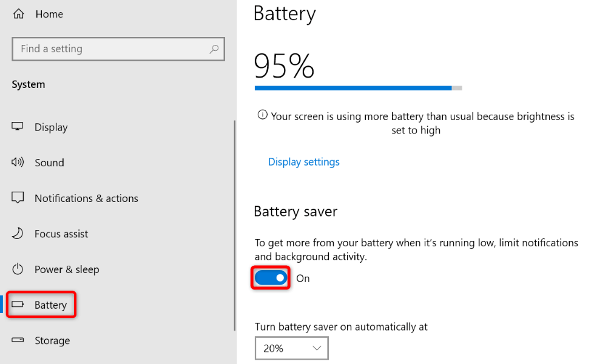Image resolution: width=594 pixels, height=364 pixels.
Task: Click the Sound speaker icon in sidebar
Action: point(18,162)
